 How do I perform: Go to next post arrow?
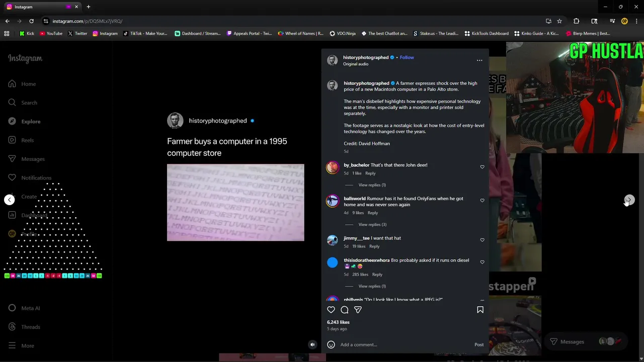point(629,200)
